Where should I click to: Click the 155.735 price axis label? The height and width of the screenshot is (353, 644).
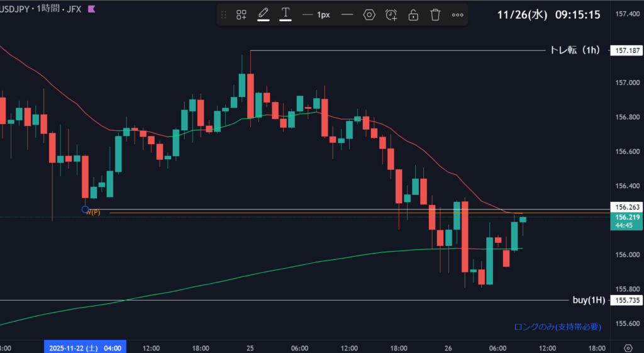point(626,301)
